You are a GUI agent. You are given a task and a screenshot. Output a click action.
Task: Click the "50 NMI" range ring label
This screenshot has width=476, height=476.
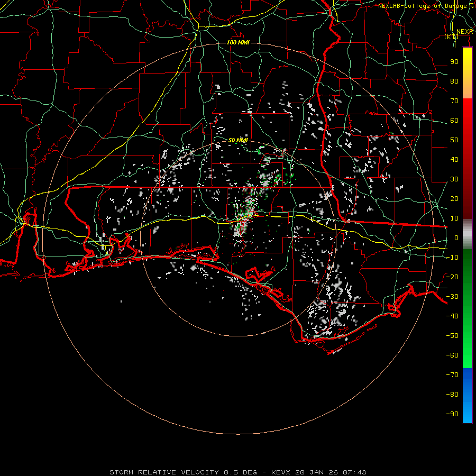tap(238, 140)
